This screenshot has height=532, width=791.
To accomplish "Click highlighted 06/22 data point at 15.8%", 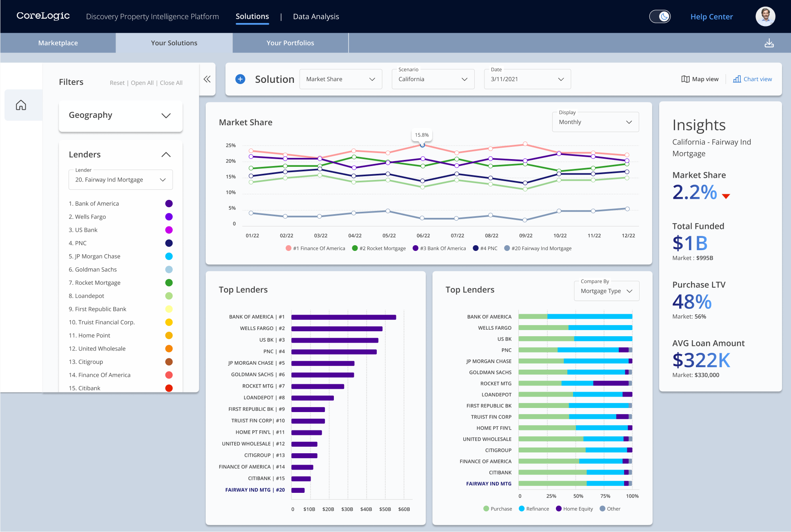I will click(x=422, y=145).
